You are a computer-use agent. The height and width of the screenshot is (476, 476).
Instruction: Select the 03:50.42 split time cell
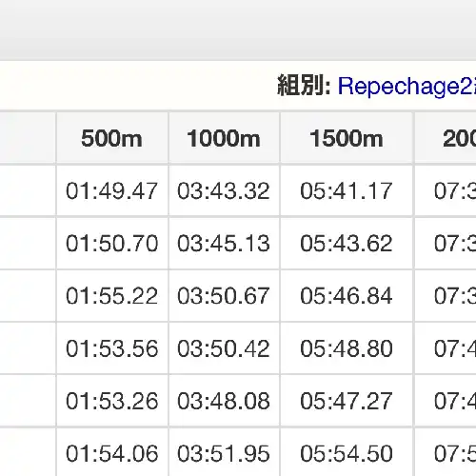(x=224, y=348)
